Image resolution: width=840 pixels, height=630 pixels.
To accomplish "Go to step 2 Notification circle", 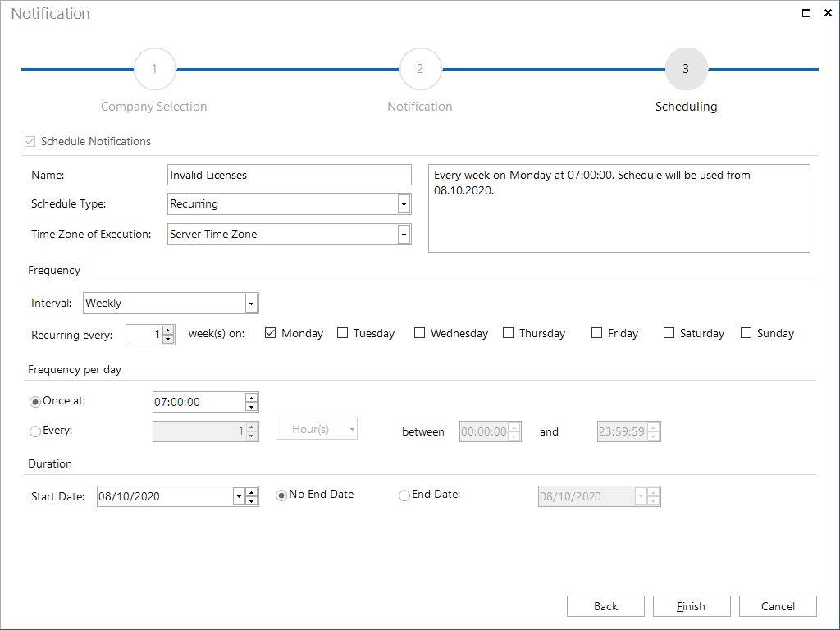I will 420,69.
